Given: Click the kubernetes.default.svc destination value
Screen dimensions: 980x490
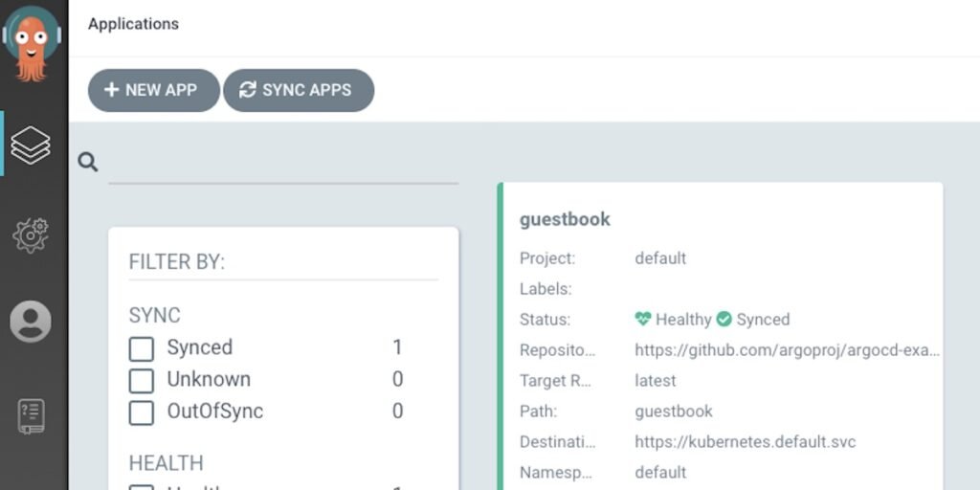Looking at the screenshot, I should click(x=745, y=442).
